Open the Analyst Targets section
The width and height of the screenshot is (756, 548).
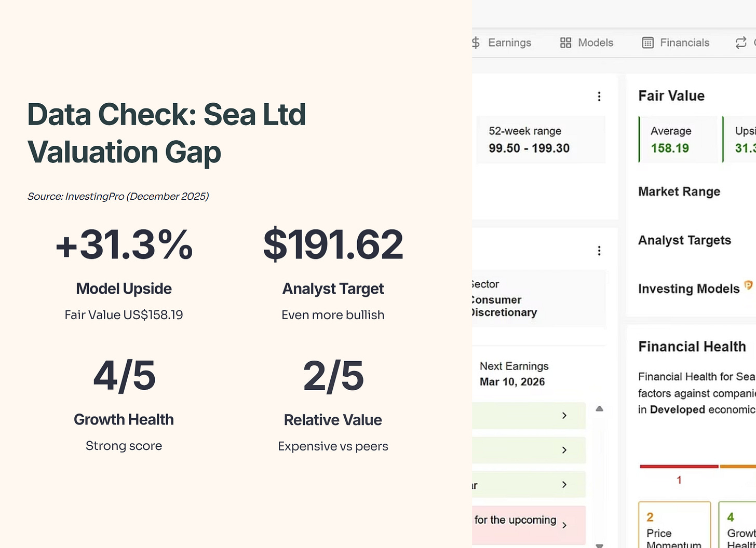coord(684,240)
